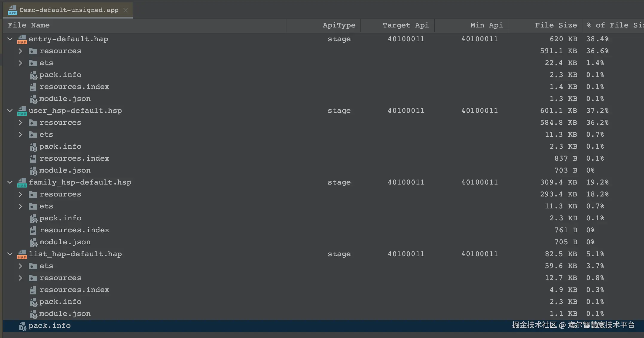644x338 pixels.
Task: Sort by the File Size column header
Action: (556, 25)
